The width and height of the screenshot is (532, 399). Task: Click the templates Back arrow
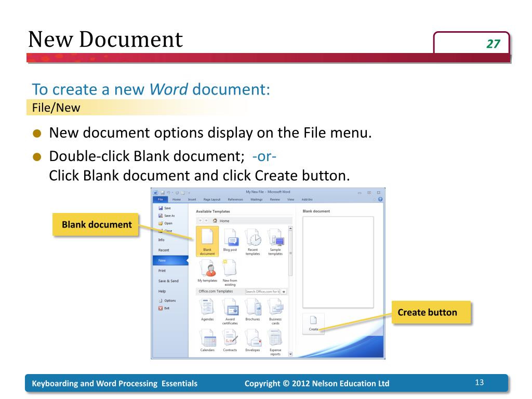pos(201,221)
